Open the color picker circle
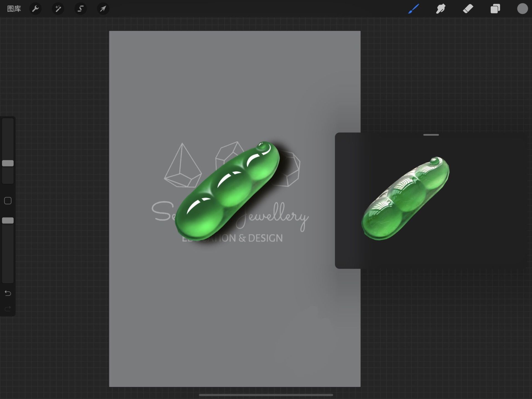 pyautogui.click(x=522, y=9)
